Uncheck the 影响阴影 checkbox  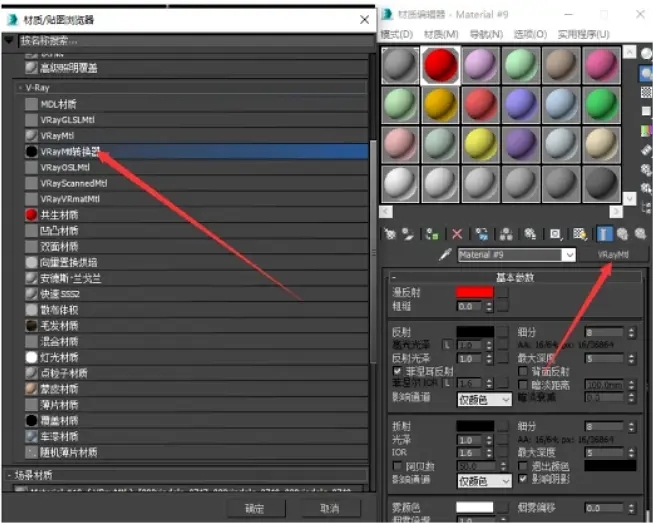522,479
